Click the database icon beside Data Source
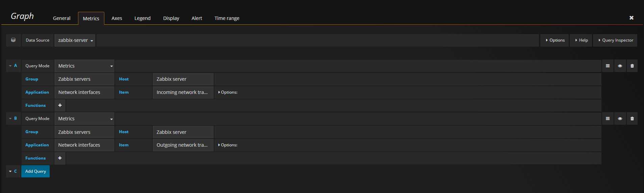644x193 pixels. [x=13, y=40]
